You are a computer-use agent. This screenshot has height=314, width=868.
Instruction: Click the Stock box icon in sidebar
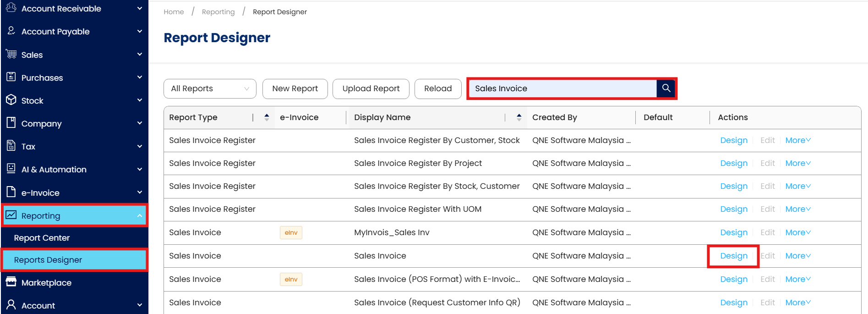click(x=11, y=100)
